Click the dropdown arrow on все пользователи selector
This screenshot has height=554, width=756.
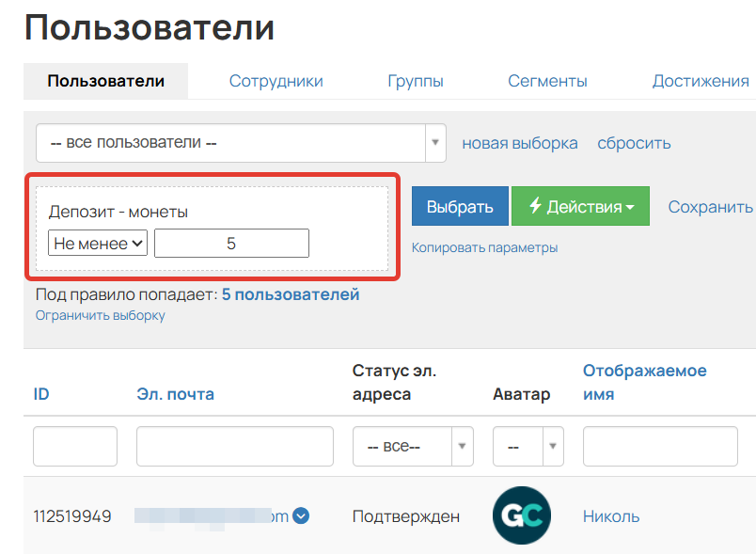(x=434, y=142)
